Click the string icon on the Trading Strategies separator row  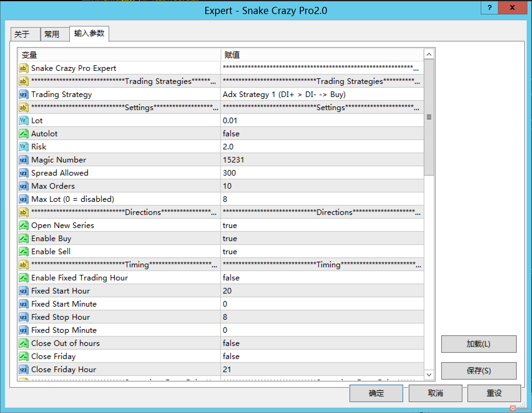point(24,81)
